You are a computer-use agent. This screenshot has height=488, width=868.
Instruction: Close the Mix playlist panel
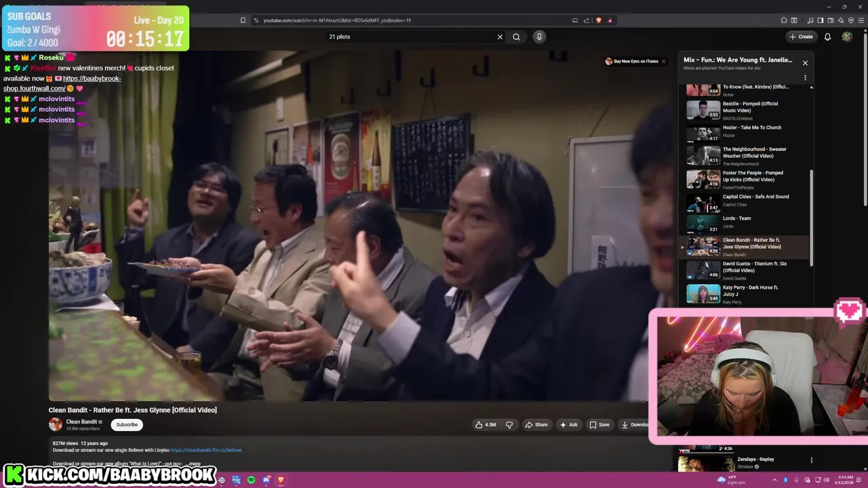point(805,63)
